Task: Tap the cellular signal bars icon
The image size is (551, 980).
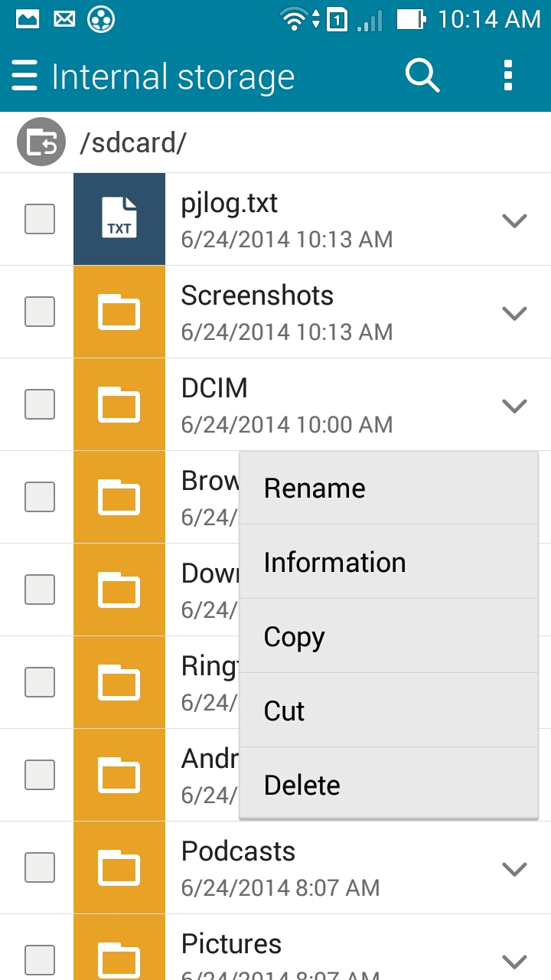Action: [370, 20]
